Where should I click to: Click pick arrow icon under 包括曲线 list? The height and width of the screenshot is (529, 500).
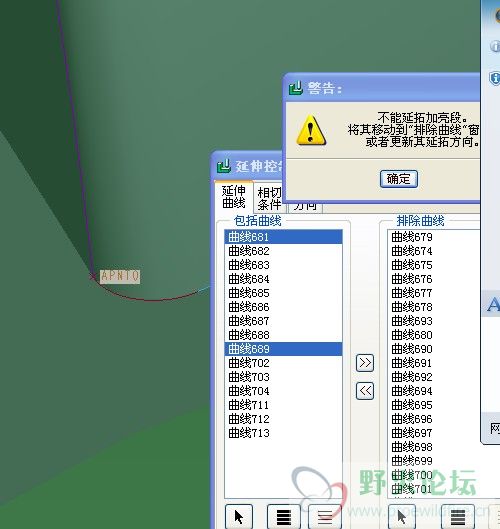(239, 517)
